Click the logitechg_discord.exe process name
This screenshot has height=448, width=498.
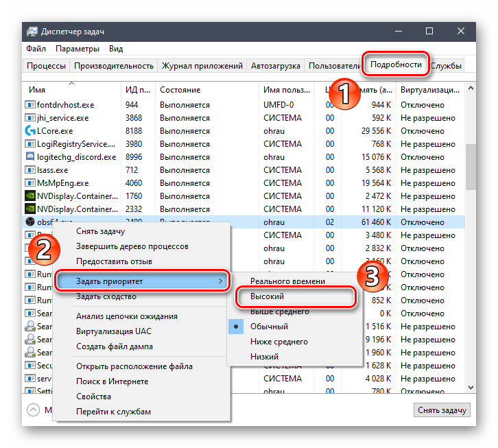pyautogui.click(x=77, y=157)
